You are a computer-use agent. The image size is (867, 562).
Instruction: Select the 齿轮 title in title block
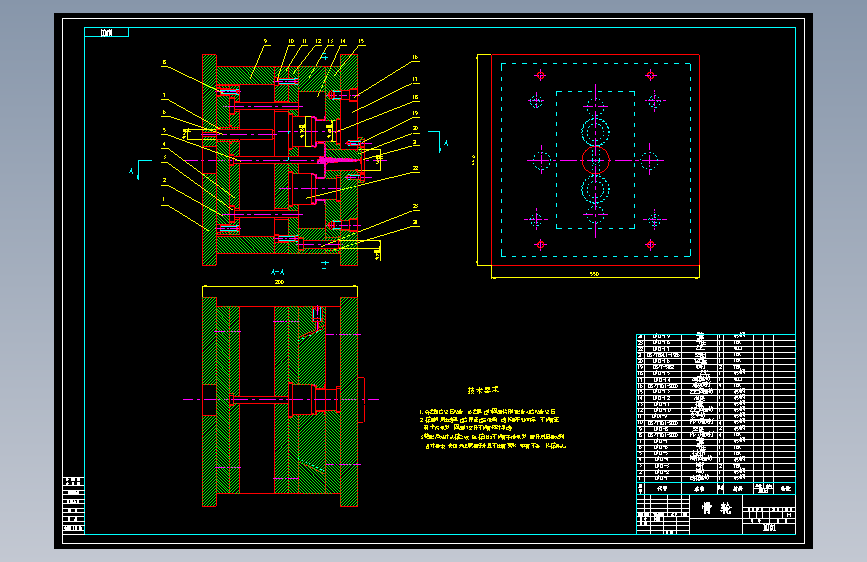tap(716, 508)
